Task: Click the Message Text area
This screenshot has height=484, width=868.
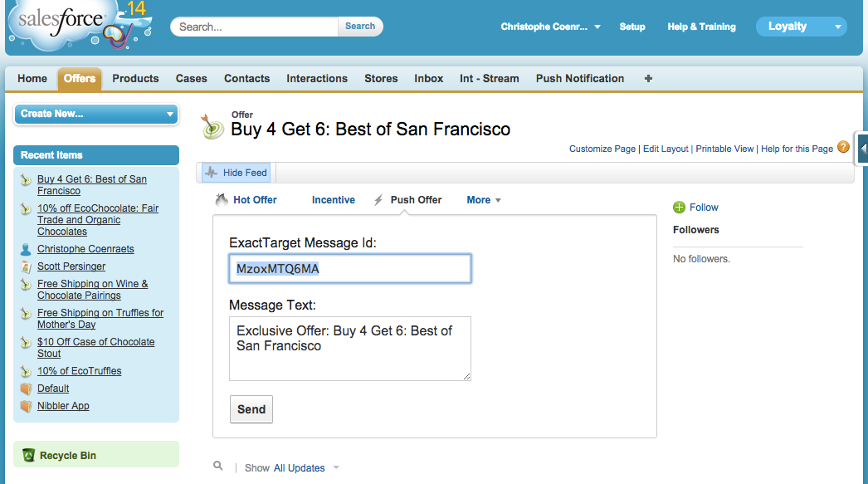Action: pyautogui.click(x=350, y=349)
